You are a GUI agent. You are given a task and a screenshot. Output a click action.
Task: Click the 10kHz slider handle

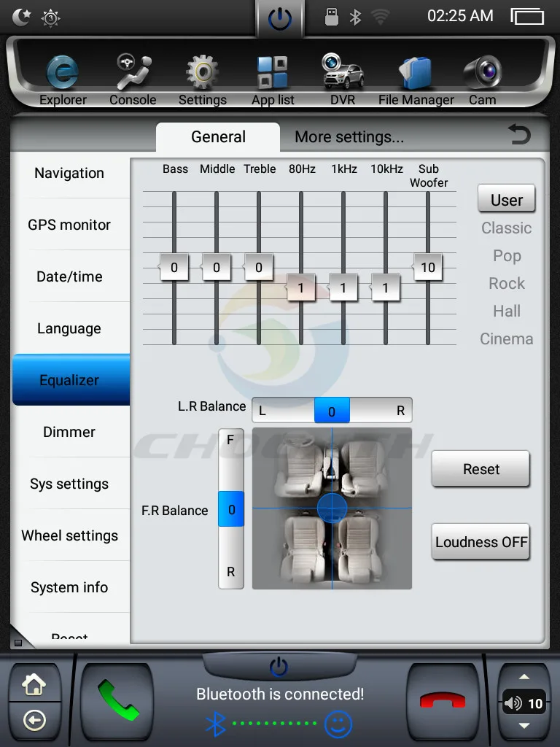385,287
